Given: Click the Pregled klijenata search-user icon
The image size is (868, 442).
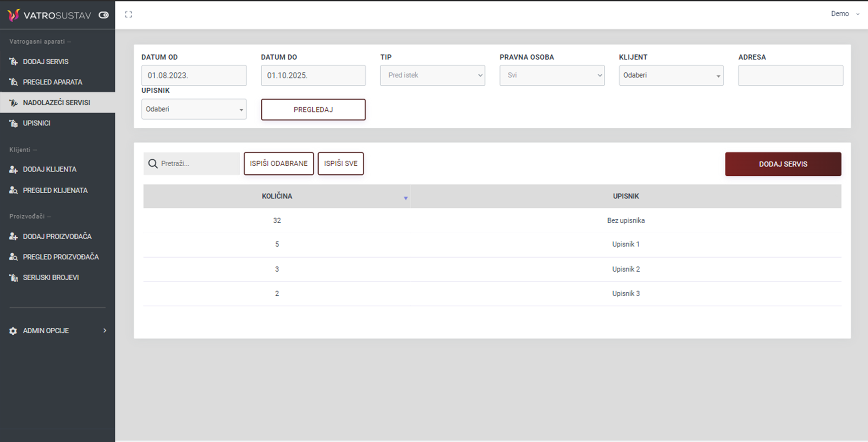Looking at the screenshot, I should [13, 190].
